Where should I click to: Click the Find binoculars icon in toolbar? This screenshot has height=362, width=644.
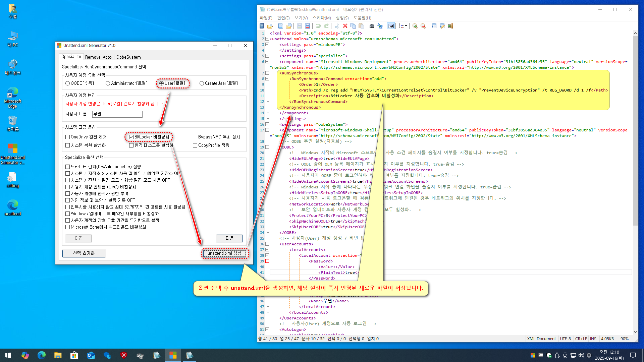372,26
